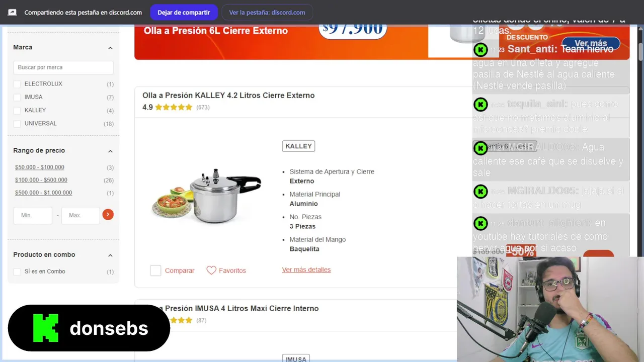Check the ELECTROLUX brand checkbox

pyautogui.click(x=17, y=84)
